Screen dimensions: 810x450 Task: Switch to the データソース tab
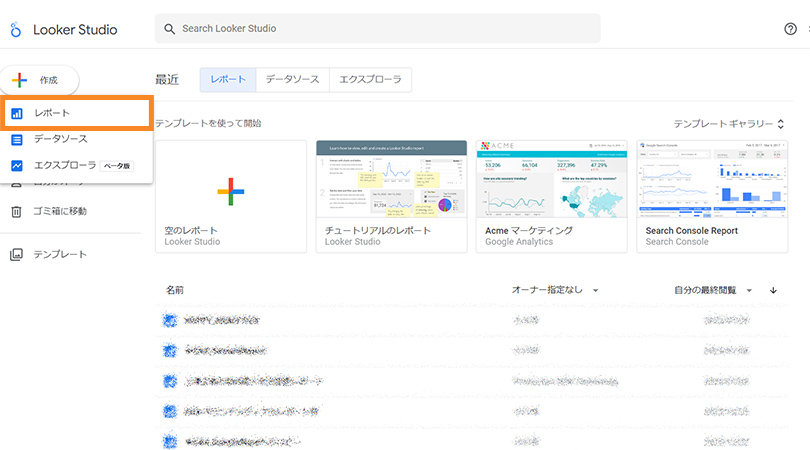point(292,80)
